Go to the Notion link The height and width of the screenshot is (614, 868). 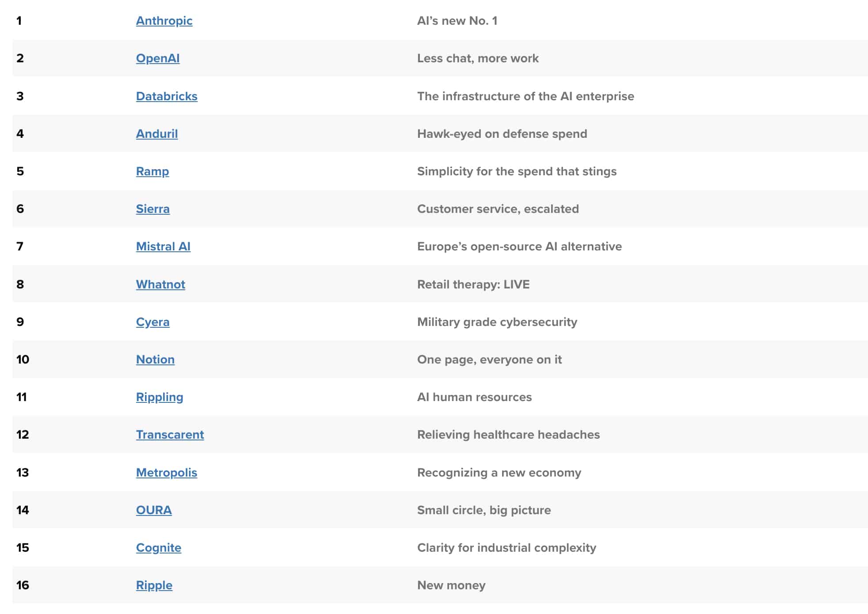(x=155, y=360)
